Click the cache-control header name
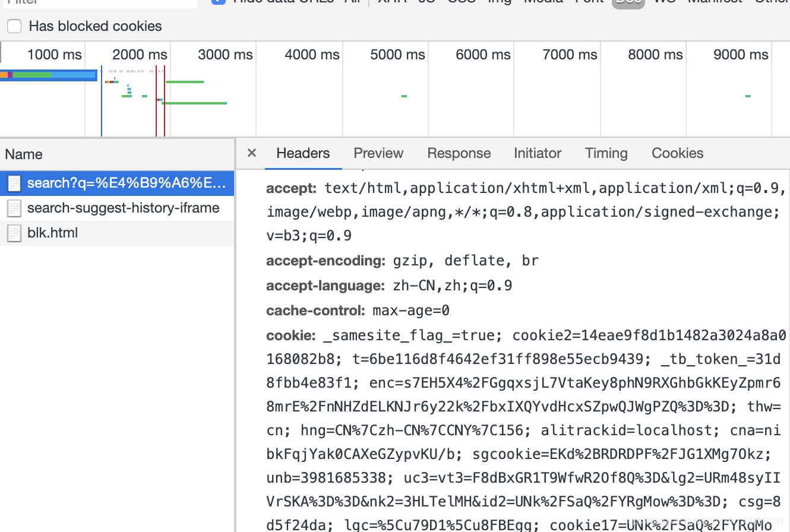This screenshot has height=532, width=790. (x=315, y=311)
